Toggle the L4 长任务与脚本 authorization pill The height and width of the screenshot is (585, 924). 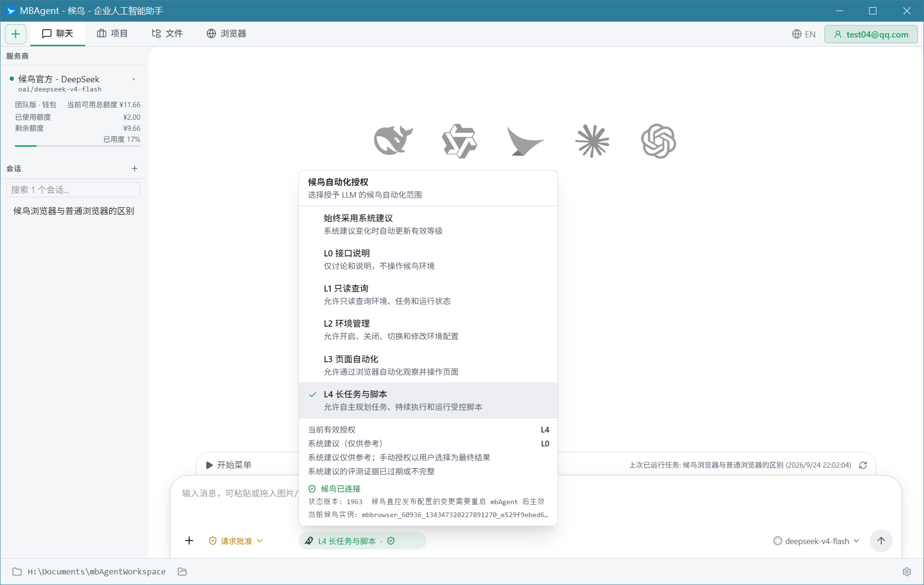click(x=362, y=541)
